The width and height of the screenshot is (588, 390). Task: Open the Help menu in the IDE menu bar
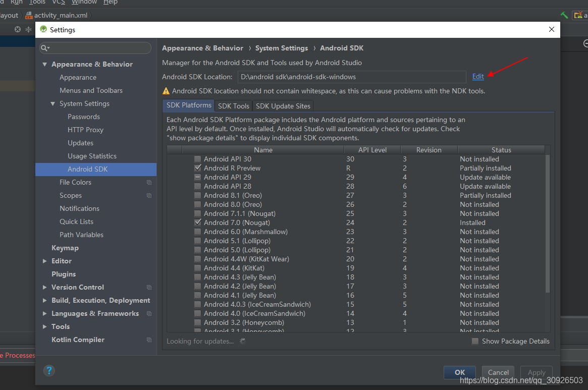[x=110, y=2]
